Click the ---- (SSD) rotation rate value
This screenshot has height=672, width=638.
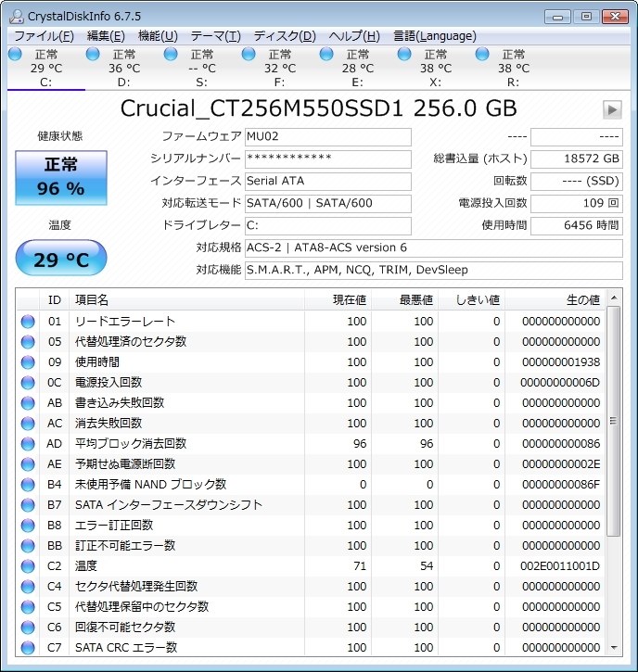(x=576, y=182)
